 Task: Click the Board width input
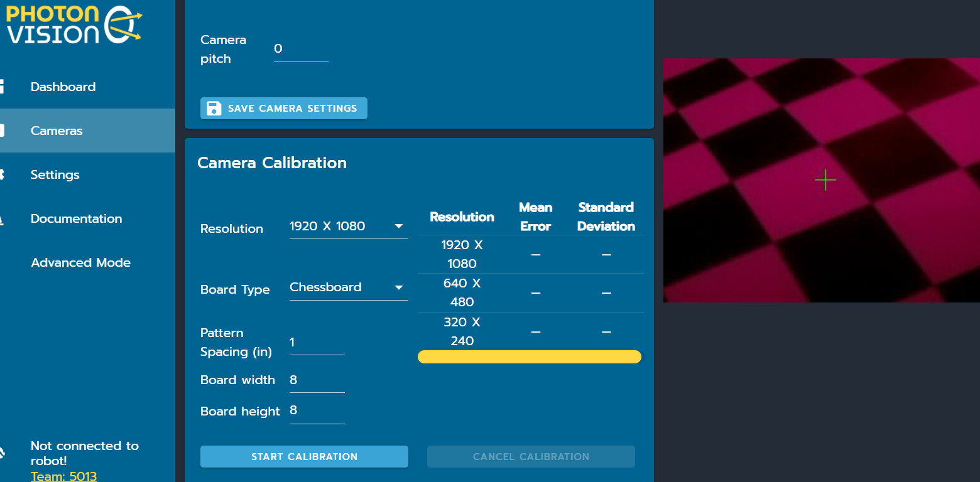pos(317,380)
